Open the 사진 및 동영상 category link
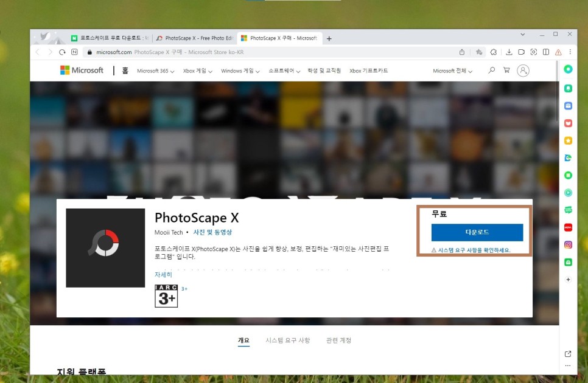 tap(212, 232)
